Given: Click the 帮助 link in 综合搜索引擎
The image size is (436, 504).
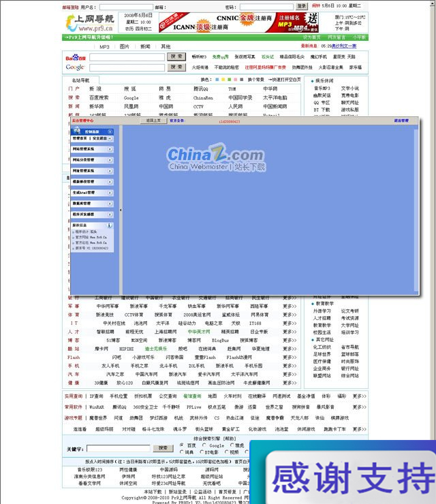Looking at the screenshot, I should pyautogui.click(x=230, y=439).
